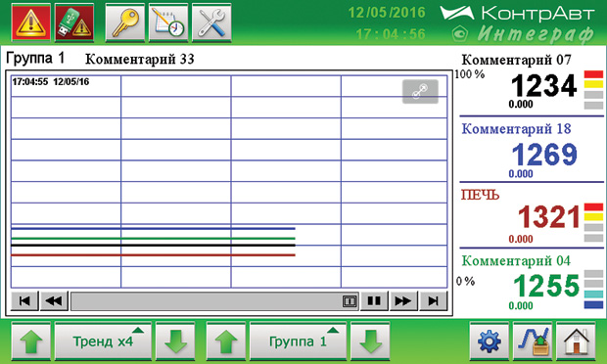Select the red value 1321 of ПЕЧЬ
Screen dimensions: 607x364
pos(549,217)
